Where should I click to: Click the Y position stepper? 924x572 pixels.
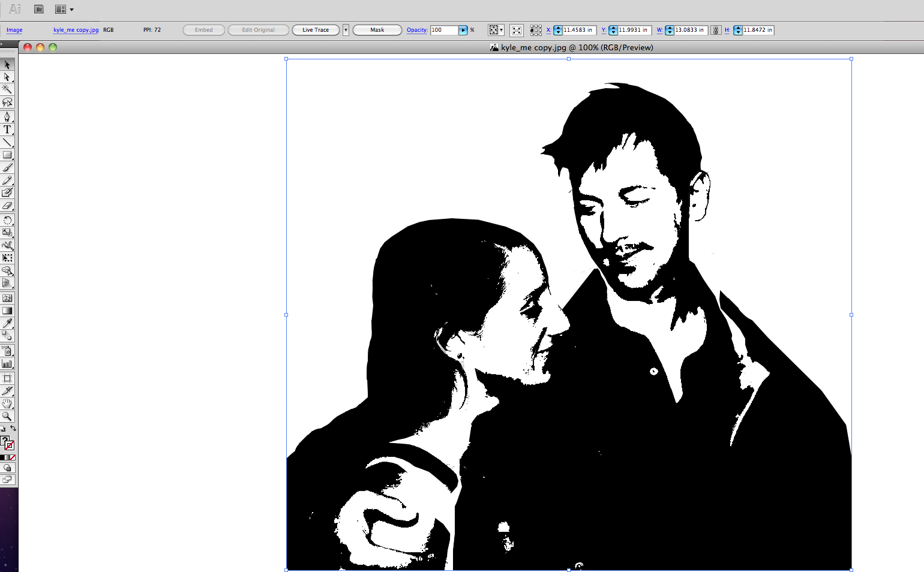tap(613, 30)
